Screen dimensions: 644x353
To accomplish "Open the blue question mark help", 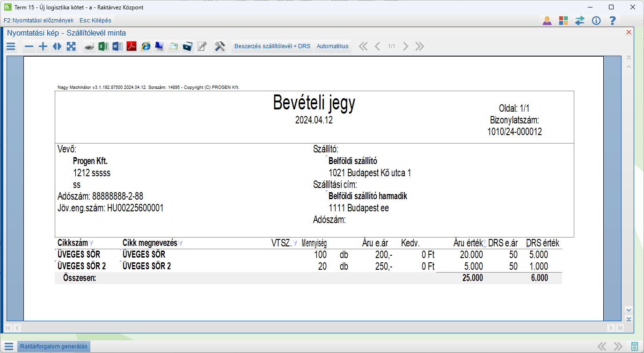I will (x=612, y=21).
